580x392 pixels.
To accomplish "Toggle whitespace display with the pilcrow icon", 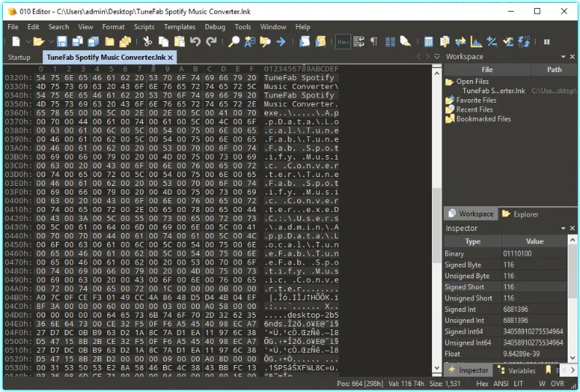I will (x=374, y=42).
